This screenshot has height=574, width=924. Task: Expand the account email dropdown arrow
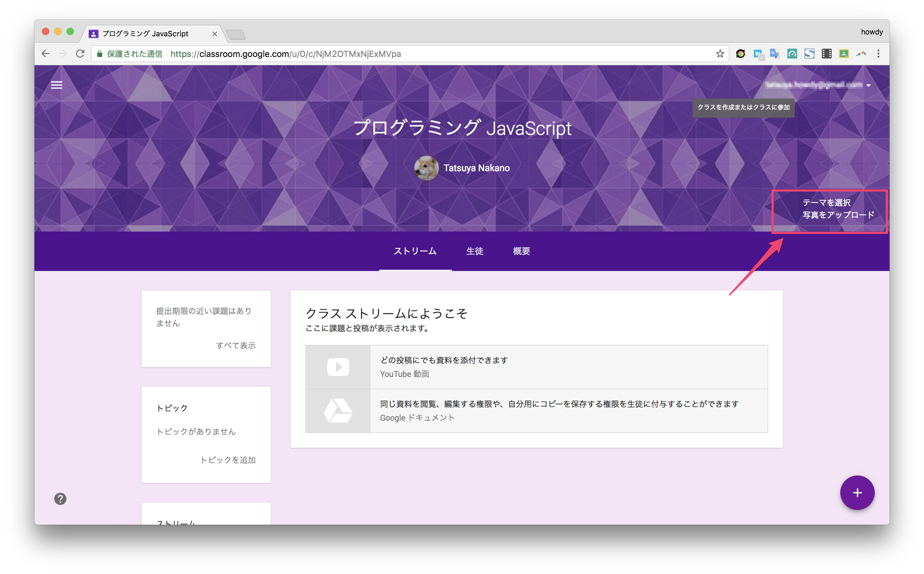868,85
